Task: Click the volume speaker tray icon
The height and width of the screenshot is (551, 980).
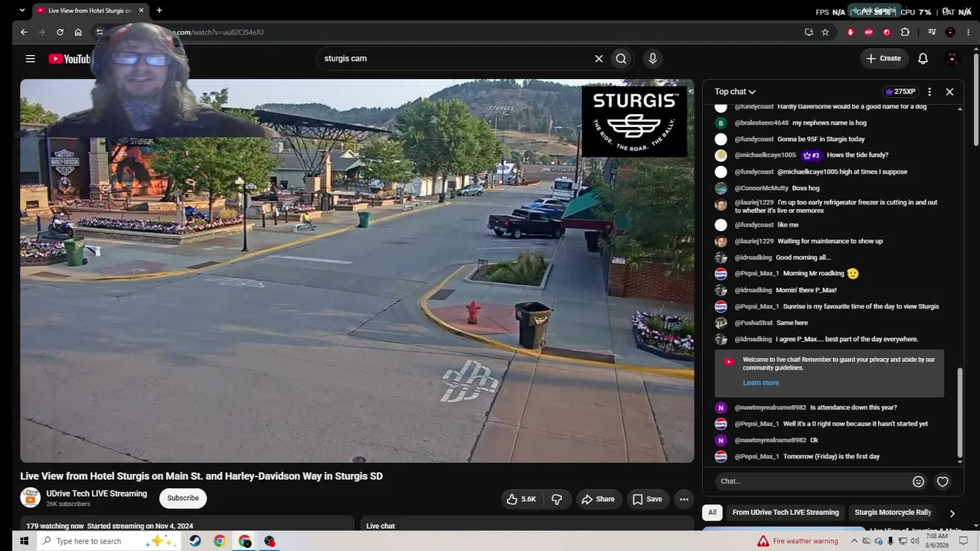Action: tap(913, 541)
